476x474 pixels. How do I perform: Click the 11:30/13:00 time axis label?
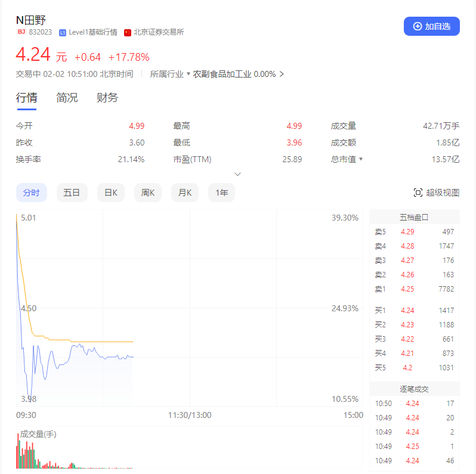(190, 415)
